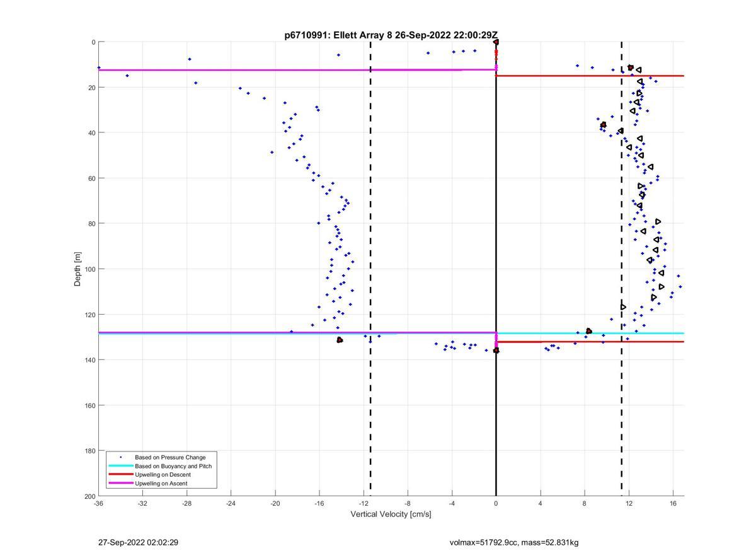
Task: Click y-axis tick label '100'
Action: point(89,269)
